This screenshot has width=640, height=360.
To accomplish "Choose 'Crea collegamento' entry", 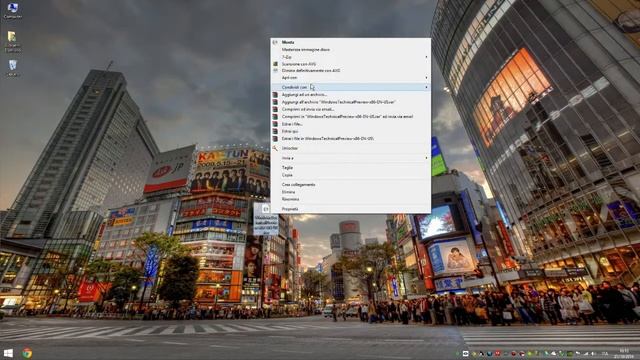I will tap(351, 185).
